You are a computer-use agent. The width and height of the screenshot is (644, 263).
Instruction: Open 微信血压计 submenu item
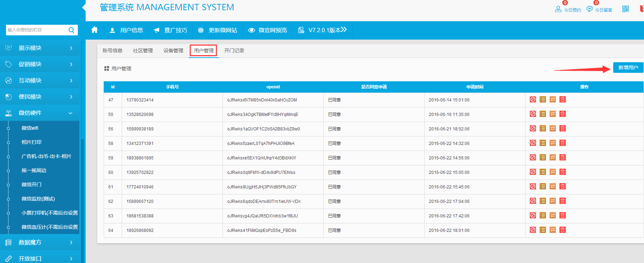coord(50,227)
